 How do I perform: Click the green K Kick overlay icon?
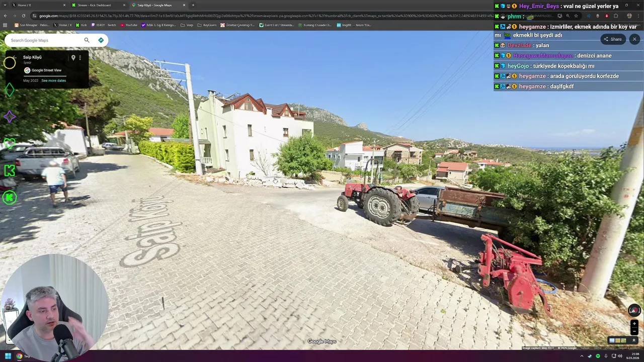point(9,171)
